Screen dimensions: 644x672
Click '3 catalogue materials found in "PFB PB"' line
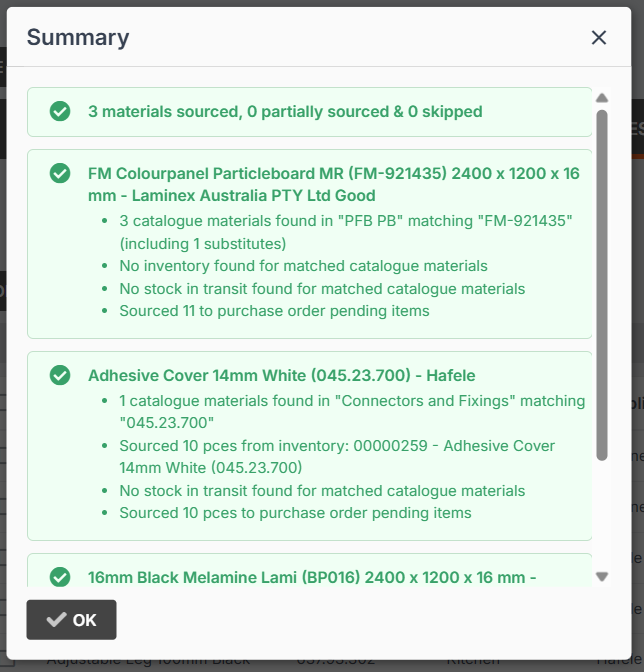(346, 232)
